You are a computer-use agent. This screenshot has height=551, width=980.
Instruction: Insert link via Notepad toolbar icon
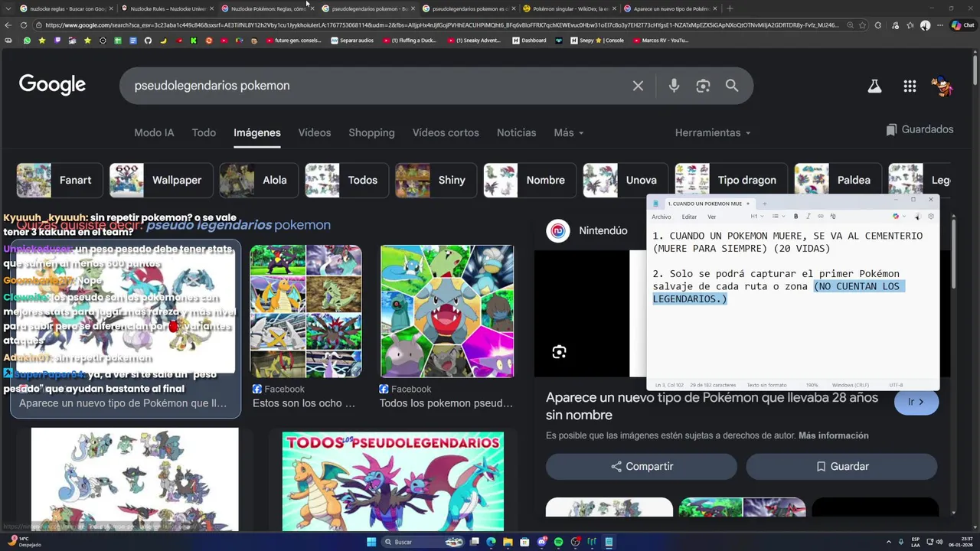pos(820,217)
